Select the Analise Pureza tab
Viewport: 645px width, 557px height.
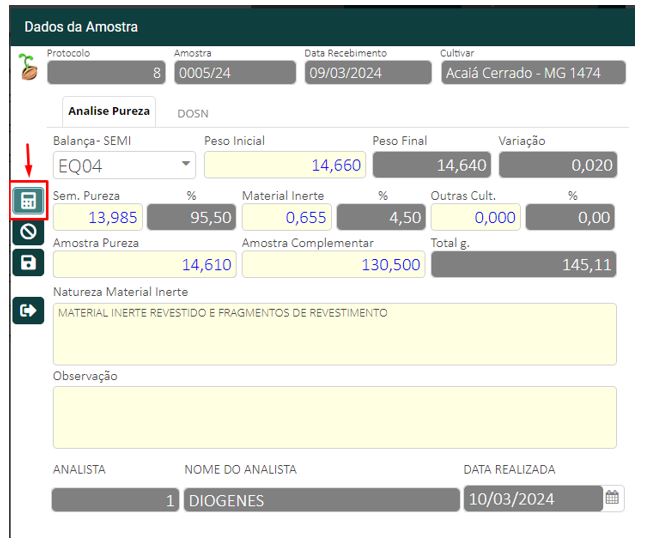tap(109, 112)
